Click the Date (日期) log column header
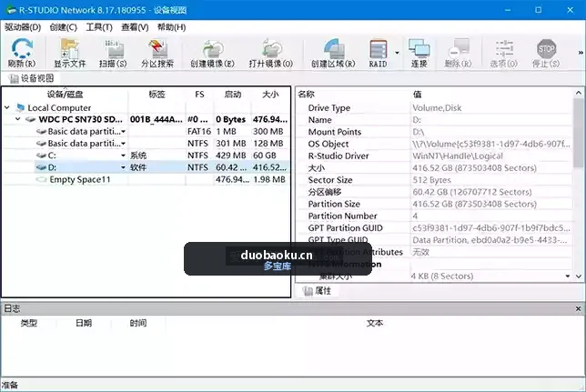The image size is (586, 392). [x=84, y=323]
